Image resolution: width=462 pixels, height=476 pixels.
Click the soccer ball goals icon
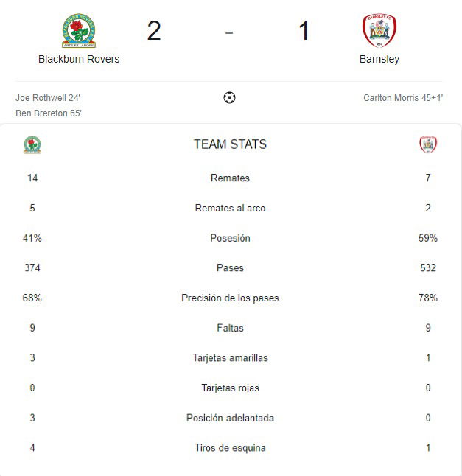(229, 98)
